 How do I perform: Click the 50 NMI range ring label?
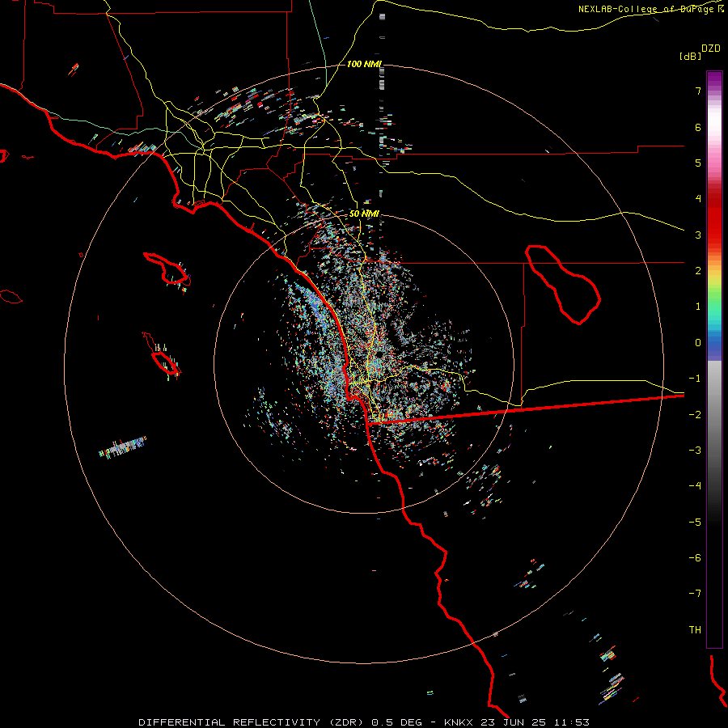point(364,214)
